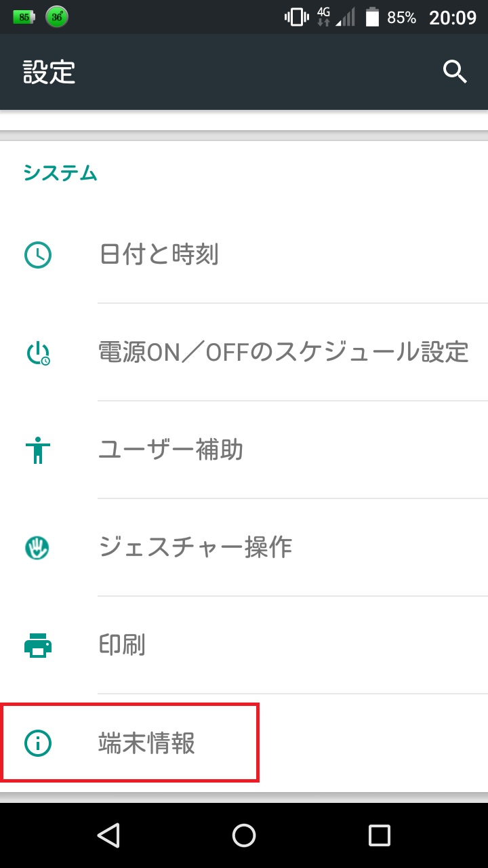Tap the green temperature 36 status icon
488x868 pixels.
(x=57, y=18)
